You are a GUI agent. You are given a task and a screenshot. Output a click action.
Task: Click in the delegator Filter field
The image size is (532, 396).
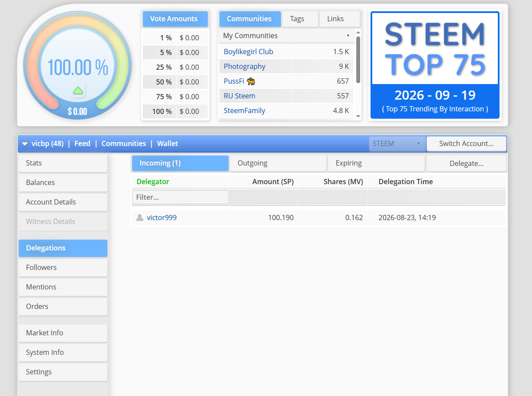(180, 197)
